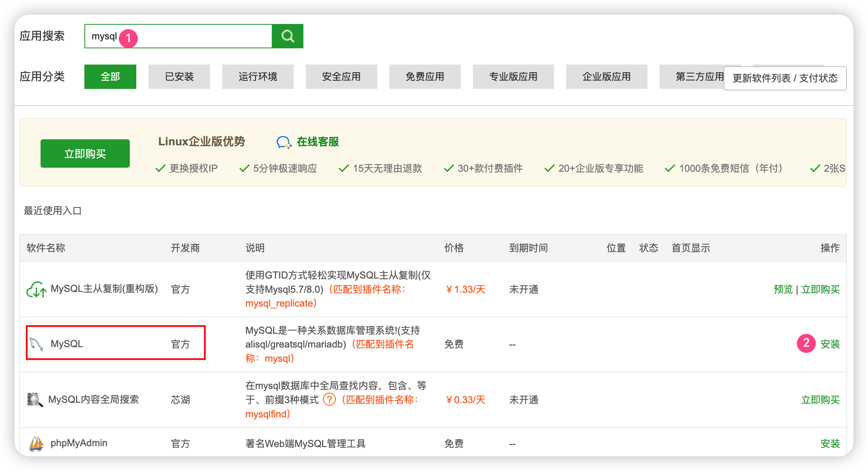Click the question mark help icon
868x471 pixels.
[x=329, y=400]
